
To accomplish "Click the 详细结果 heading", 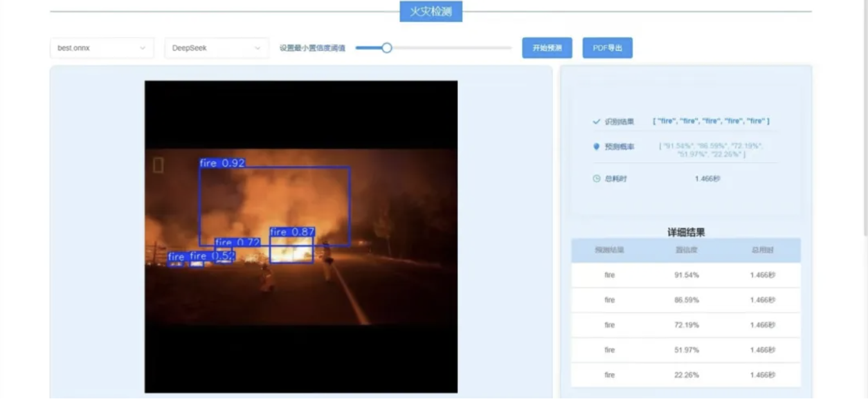I will tap(686, 232).
